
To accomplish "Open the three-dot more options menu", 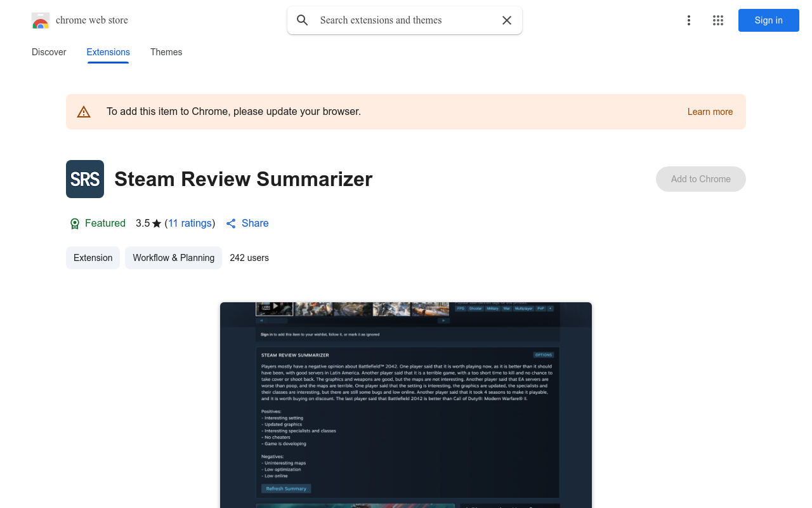I will pyautogui.click(x=688, y=20).
